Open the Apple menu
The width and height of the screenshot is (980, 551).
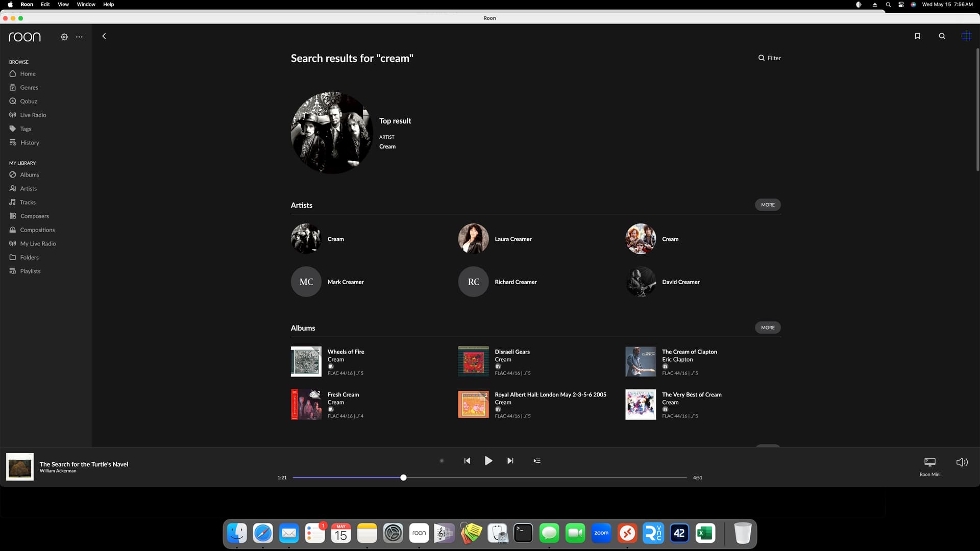coord(10,5)
